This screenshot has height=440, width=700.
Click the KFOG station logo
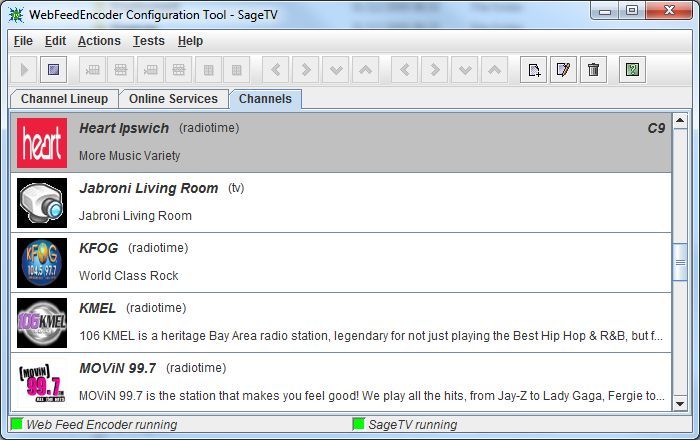[42, 263]
